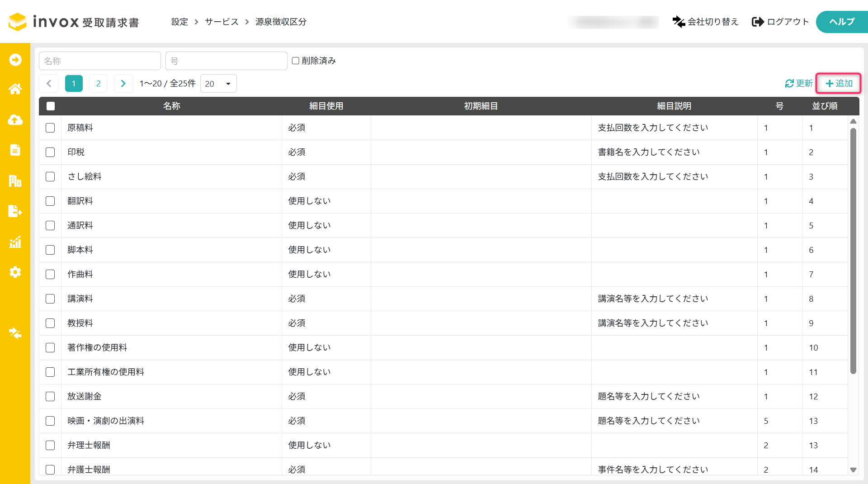Viewport: 868px width, 484px height.
Task: Open the cloud upload icon in sidebar
Action: (x=15, y=120)
